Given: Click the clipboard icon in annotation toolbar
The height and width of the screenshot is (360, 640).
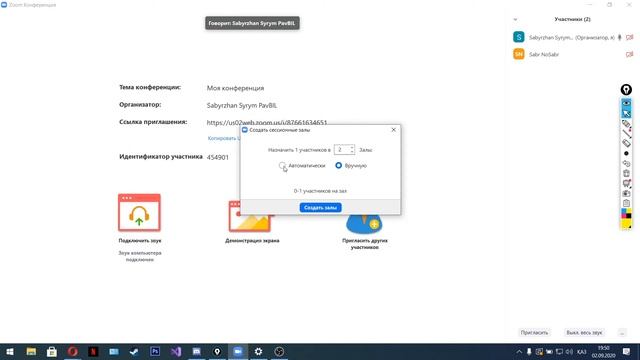Looking at the screenshot, I should 626,203.
